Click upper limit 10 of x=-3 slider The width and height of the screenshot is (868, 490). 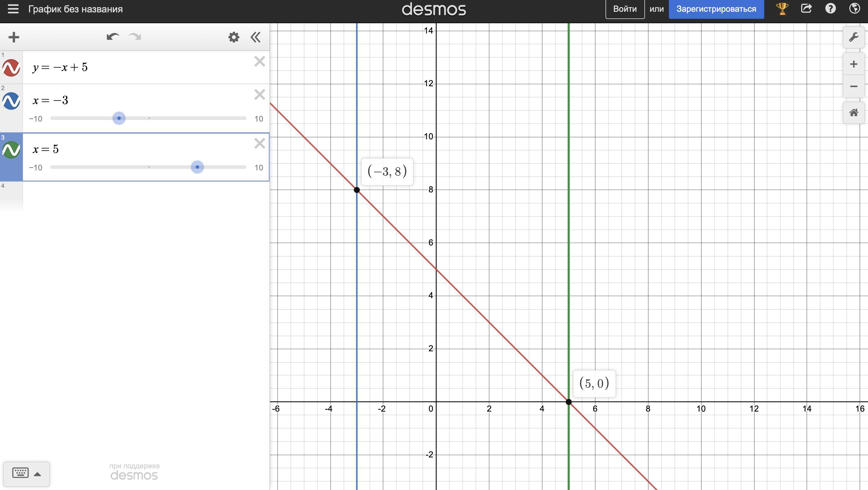[259, 119]
